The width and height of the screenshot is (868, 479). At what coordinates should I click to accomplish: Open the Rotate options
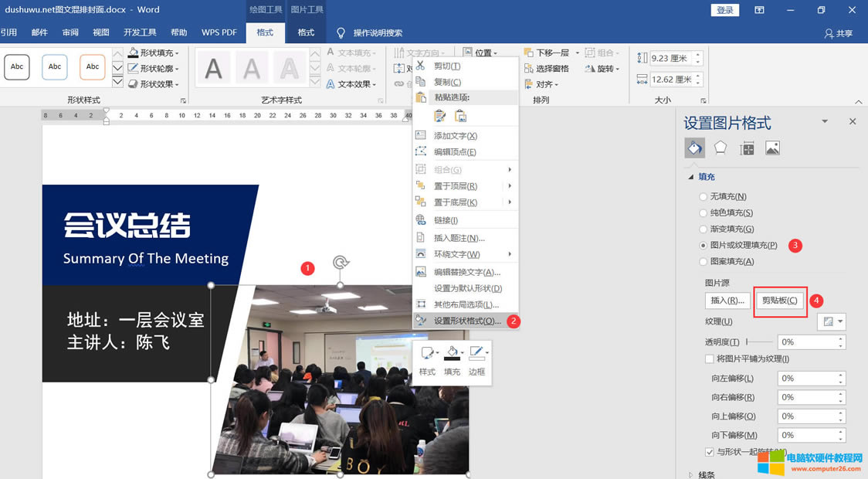click(x=602, y=68)
